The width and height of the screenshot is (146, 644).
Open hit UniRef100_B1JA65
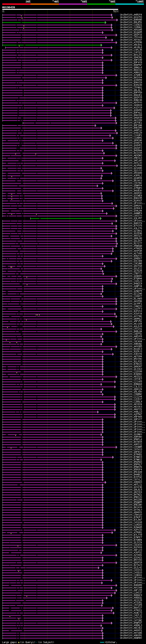pyautogui.click(x=131, y=299)
